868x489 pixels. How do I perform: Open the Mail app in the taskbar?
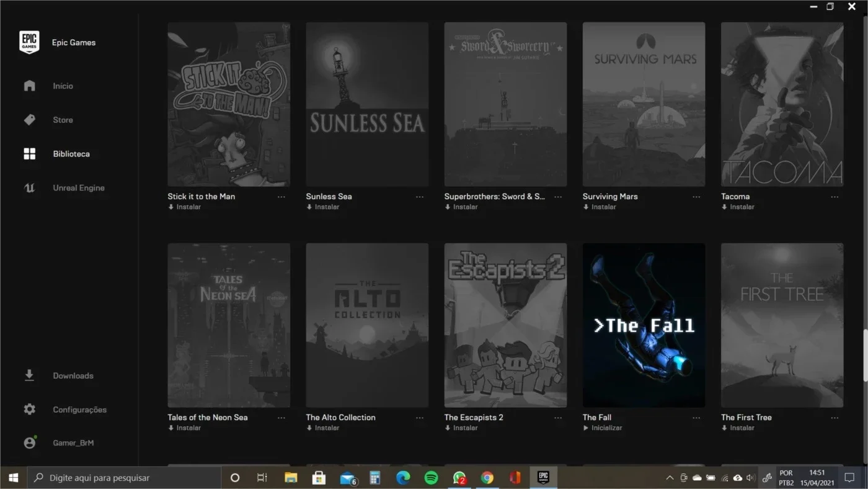click(x=348, y=478)
